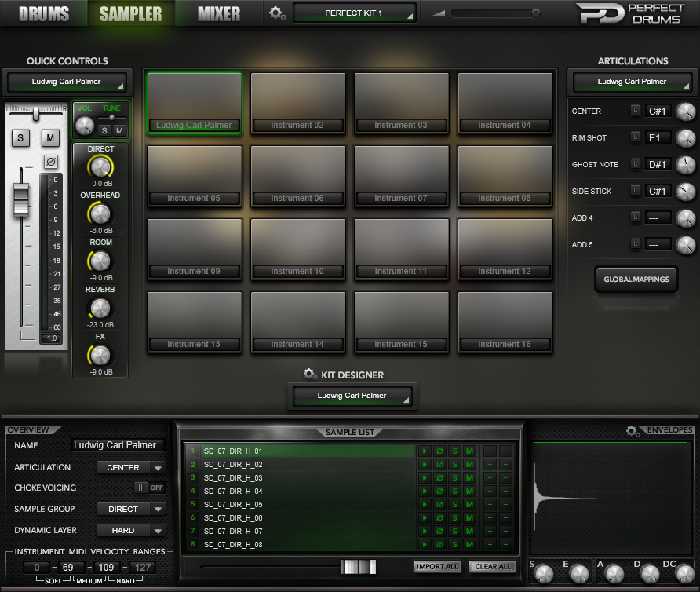The height and width of the screenshot is (592, 700).
Task: Switch to the DRUMS tab
Action: coord(44,14)
